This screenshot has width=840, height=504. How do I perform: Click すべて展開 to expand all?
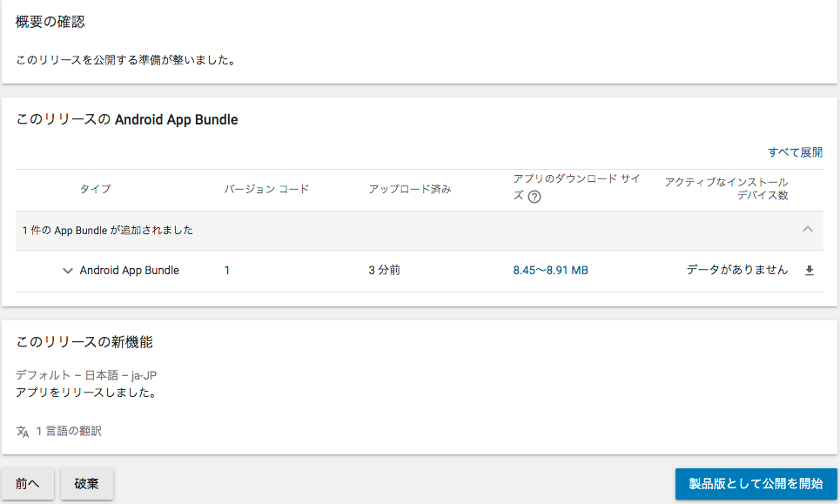click(795, 152)
